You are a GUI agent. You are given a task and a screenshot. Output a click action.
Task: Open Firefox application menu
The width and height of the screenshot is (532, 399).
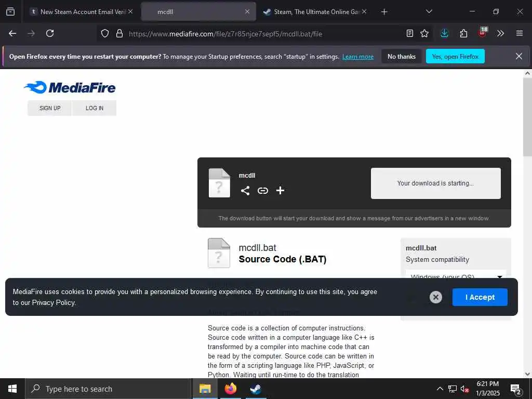pyautogui.click(x=520, y=33)
